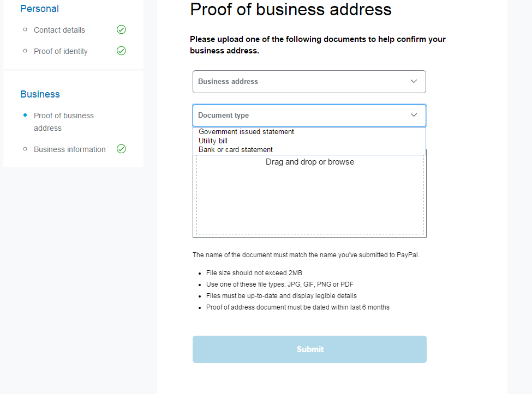Open the Contact details step
The width and height of the screenshot is (532, 394).
pos(59,30)
